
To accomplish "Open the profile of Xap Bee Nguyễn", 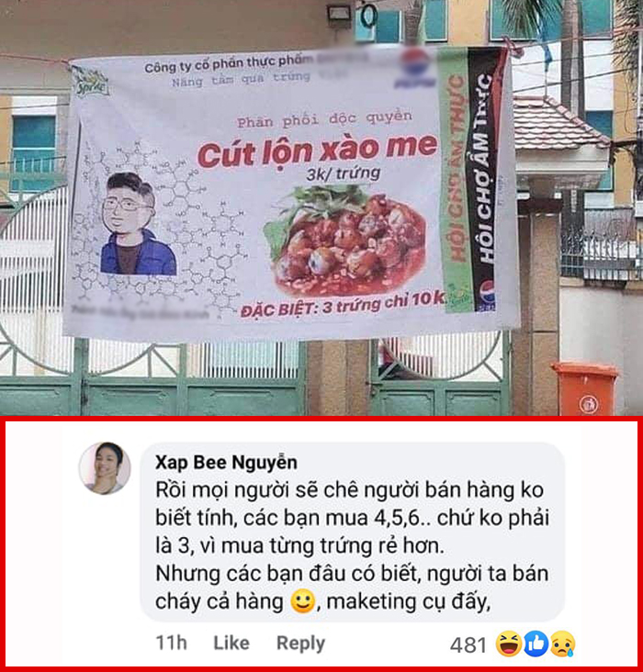I will click(226, 463).
